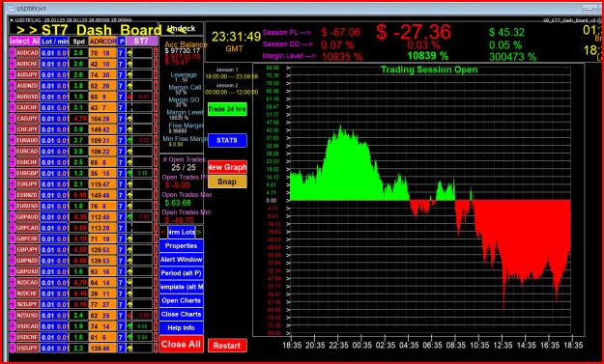Click the red close marker ending the EURUSD row
Viewport: 604px width, 364px height.
[156, 207]
